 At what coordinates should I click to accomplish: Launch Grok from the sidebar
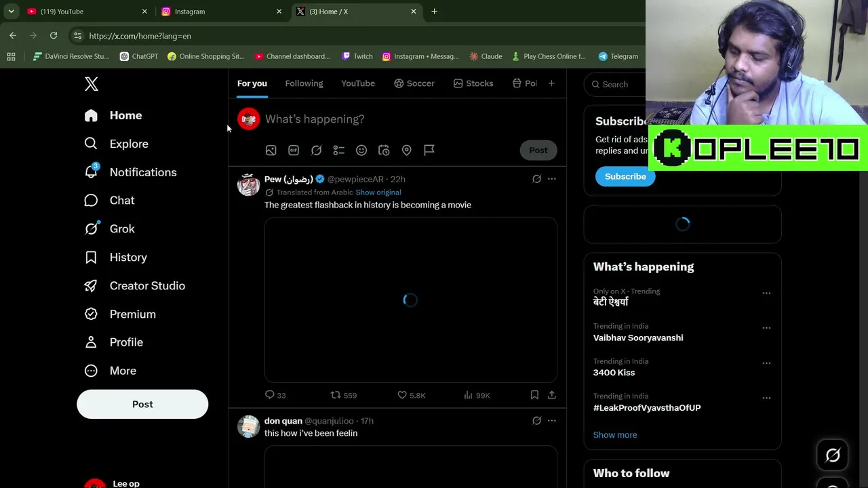(x=109, y=229)
